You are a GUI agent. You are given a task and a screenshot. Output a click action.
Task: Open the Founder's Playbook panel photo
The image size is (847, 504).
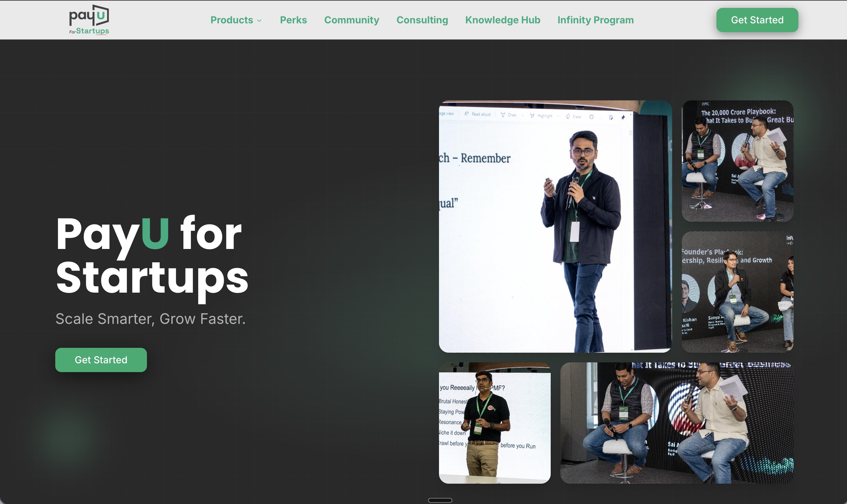coord(737,292)
